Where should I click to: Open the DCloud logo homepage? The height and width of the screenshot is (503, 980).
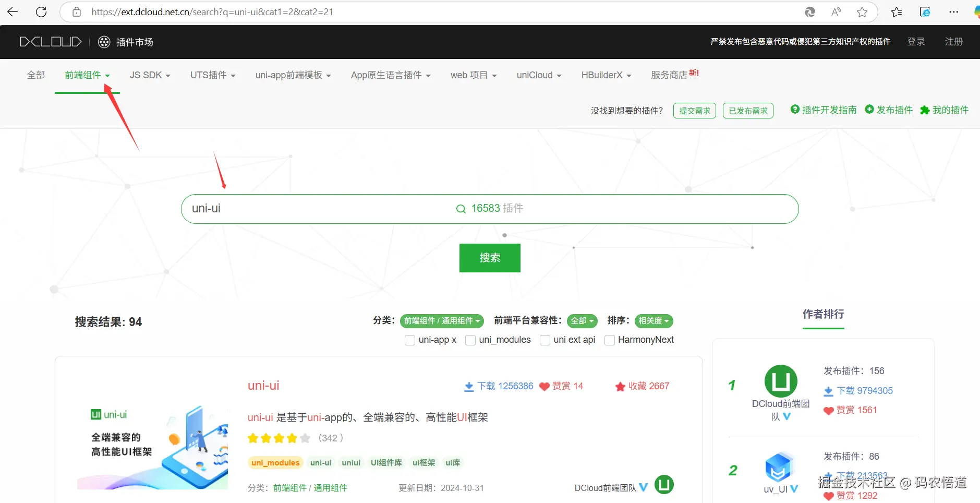point(51,42)
